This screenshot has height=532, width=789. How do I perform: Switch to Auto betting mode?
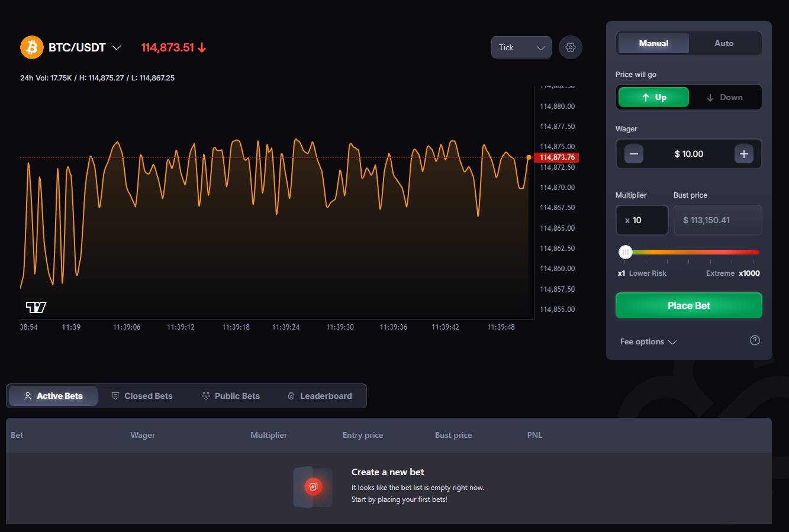(724, 43)
